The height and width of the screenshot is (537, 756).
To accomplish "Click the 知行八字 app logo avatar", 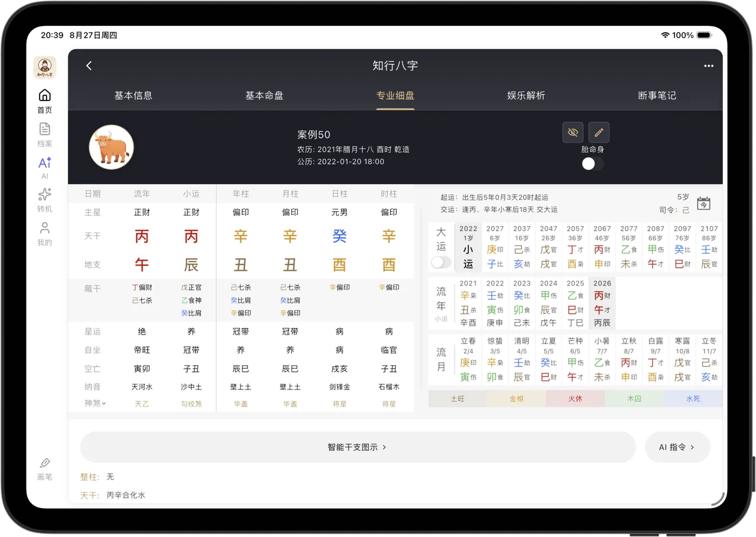I will pos(45,67).
